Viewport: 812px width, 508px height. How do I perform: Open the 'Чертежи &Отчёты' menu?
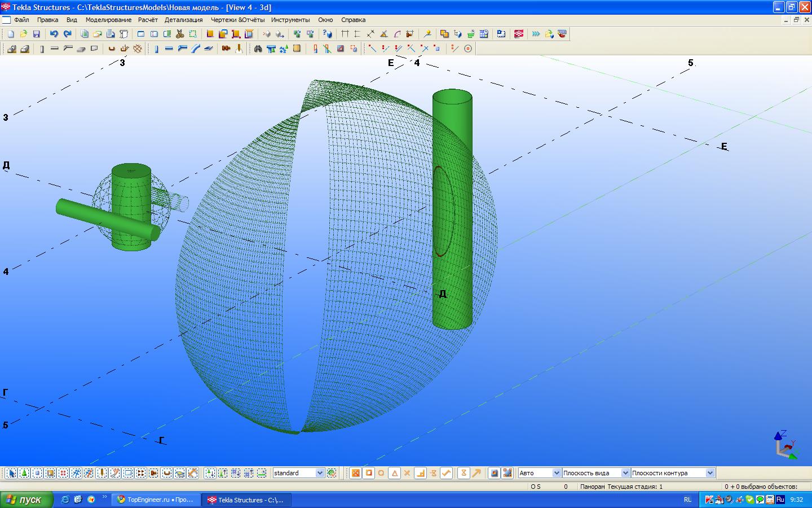[237, 20]
